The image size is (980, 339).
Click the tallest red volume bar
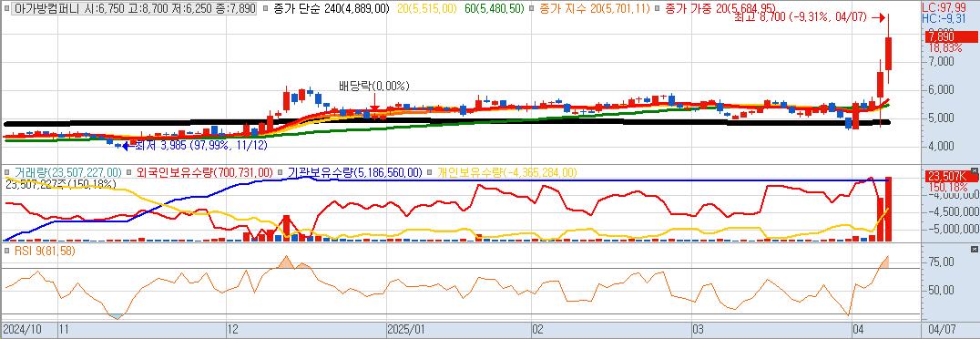point(888,210)
